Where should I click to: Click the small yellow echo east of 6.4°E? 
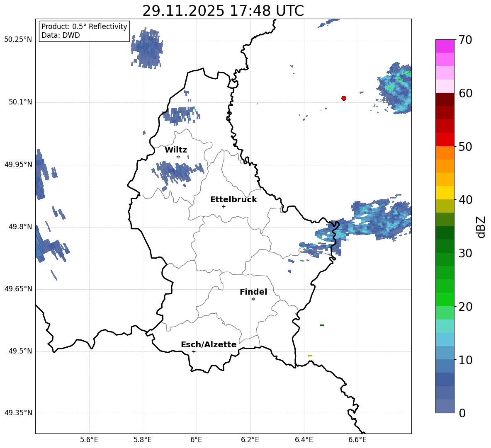[x=310, y=356]
